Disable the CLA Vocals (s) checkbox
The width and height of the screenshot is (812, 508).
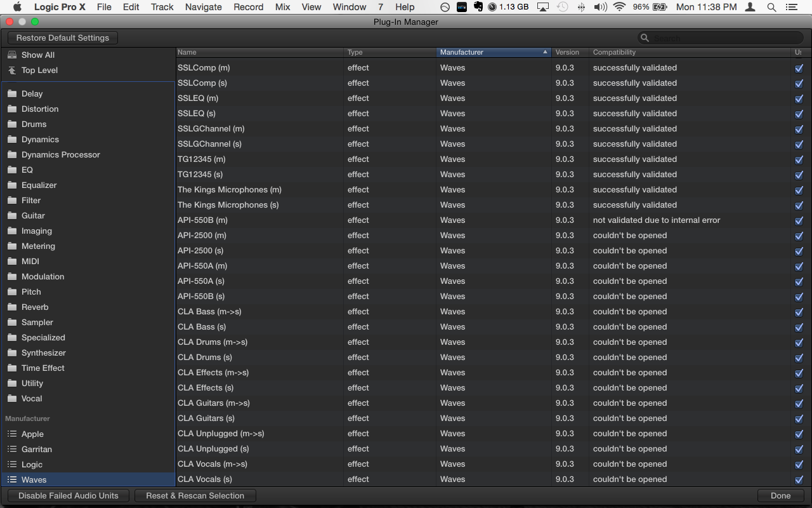click(799, 479)
